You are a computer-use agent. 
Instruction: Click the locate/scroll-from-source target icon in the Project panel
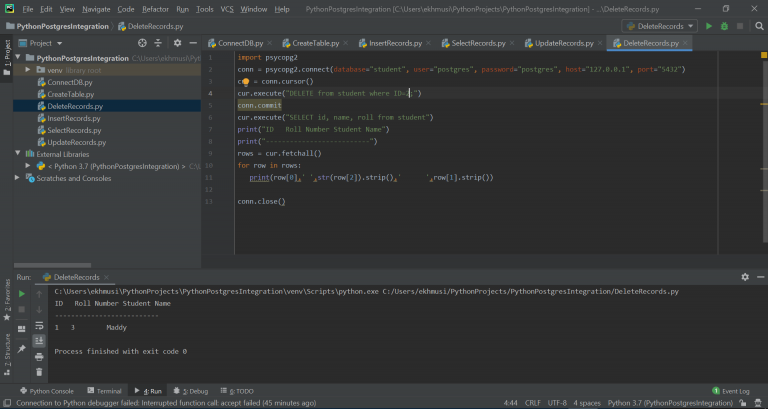click(142, 43)
